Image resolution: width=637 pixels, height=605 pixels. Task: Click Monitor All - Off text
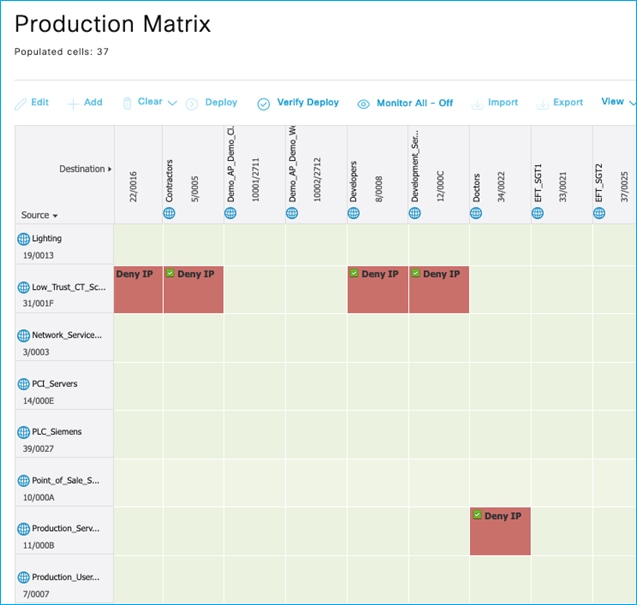[x=415, y=103]
